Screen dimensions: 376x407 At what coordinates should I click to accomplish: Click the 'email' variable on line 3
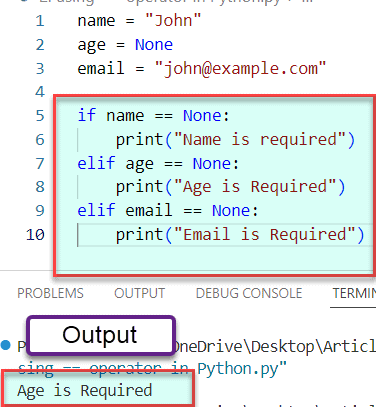click(x=101, y=69)
